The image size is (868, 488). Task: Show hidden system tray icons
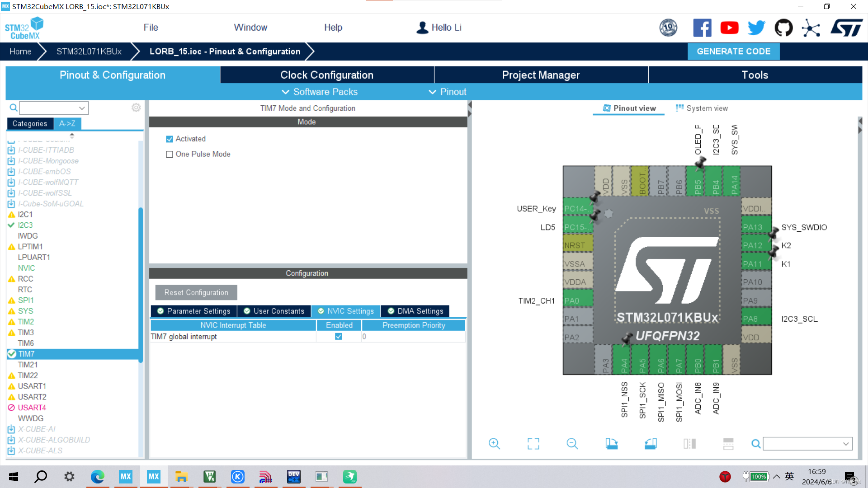[777, 477]
